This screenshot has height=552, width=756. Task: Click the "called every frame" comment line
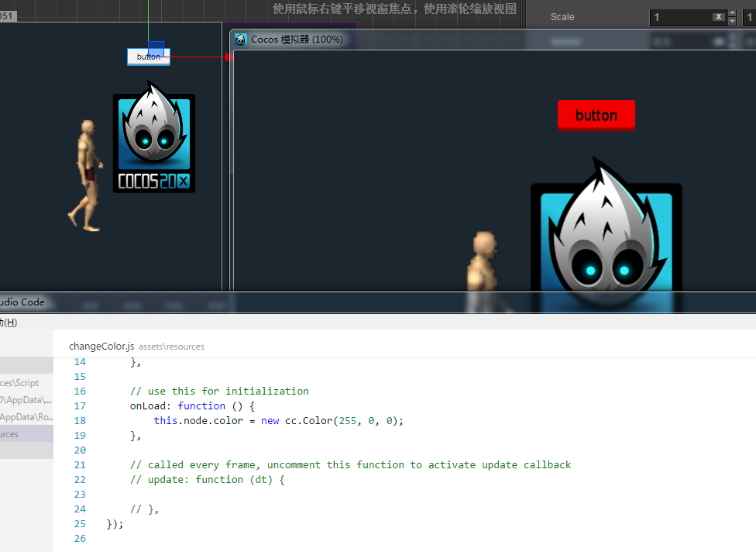[x=351, y=464]
